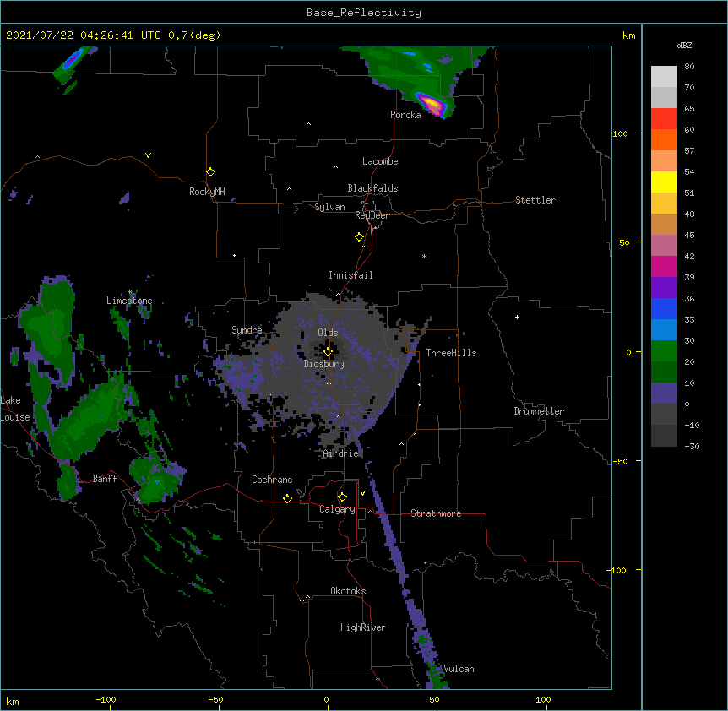Image resolution: width=728 pixels, height=711 pixels.
Task: Click the yellow diamond marker south of RedDeer
Action: tap(360, 237)
